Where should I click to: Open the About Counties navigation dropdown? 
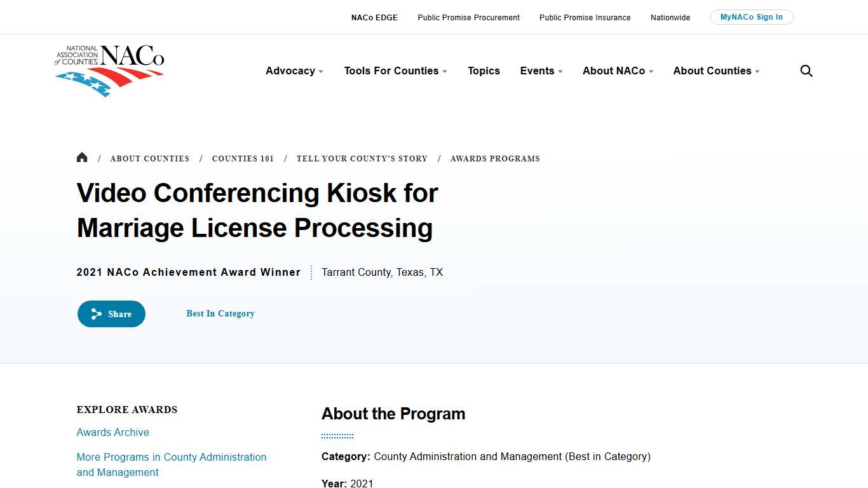(715, 71)
